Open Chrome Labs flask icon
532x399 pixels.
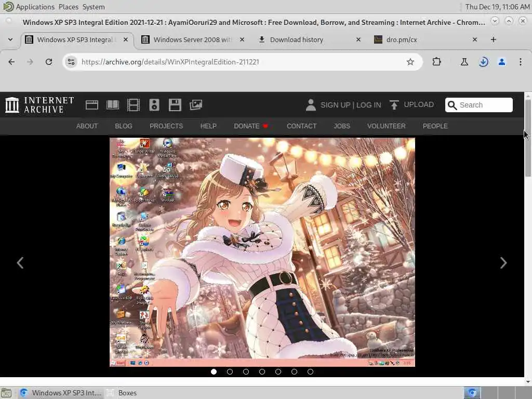464,62
